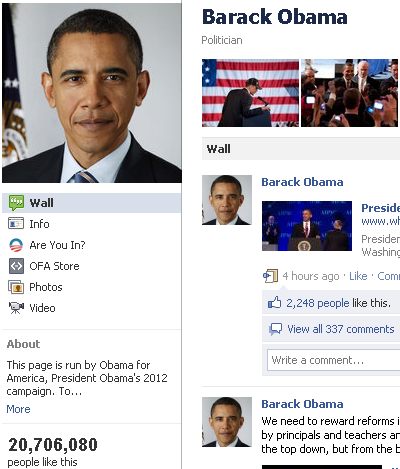Click the Photos icon in sidebar
400x469 pixels.
(16, 287)
